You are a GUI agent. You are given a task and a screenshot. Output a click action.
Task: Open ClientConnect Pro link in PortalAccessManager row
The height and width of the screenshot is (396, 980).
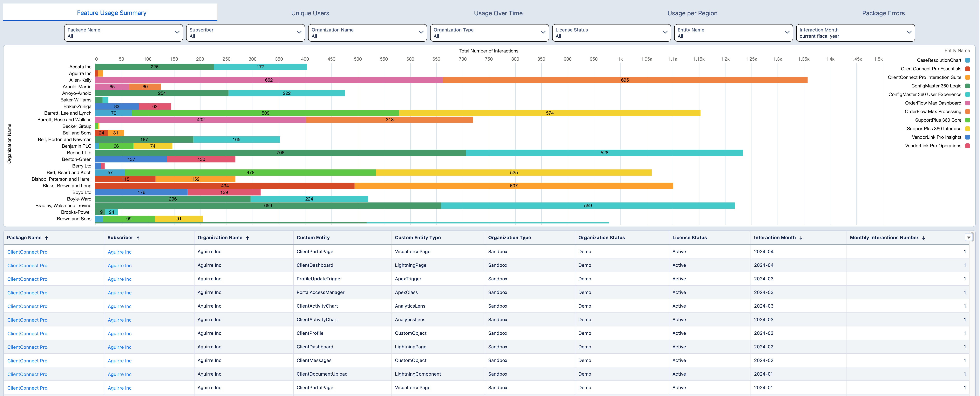pyautogui.click(x=27, y=293)
